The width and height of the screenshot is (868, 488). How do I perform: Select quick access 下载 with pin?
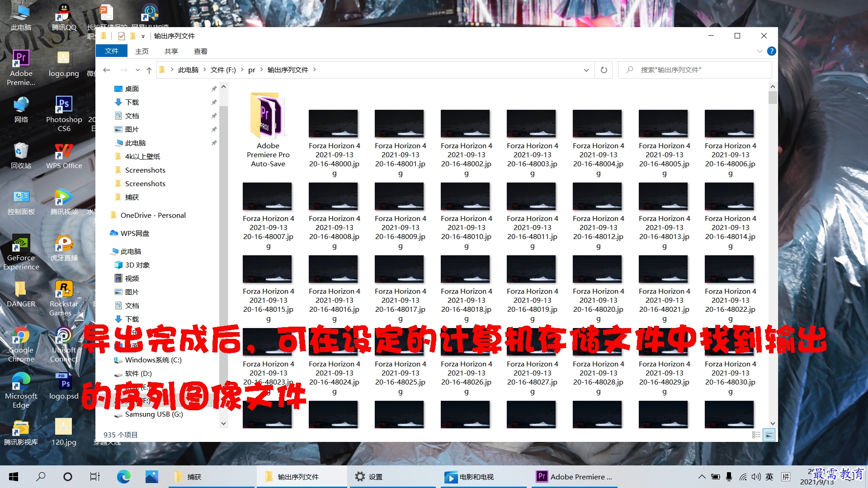point(132,103)
